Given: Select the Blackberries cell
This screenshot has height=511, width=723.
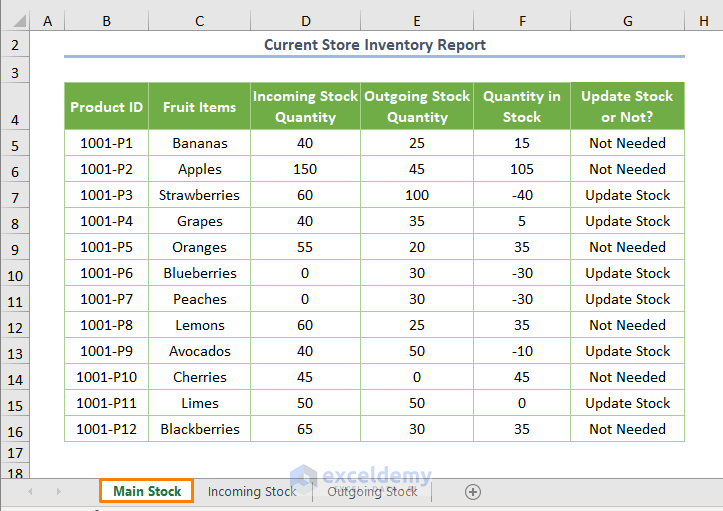Looking at the screenshot, I should (200, 429).
